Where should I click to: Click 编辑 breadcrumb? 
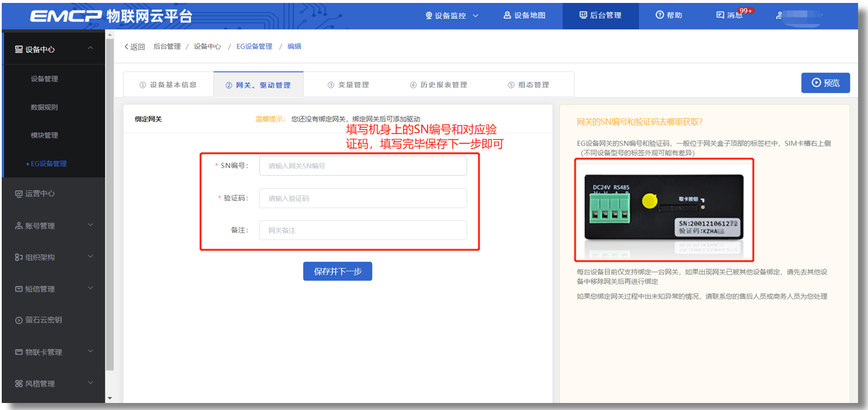294,46
